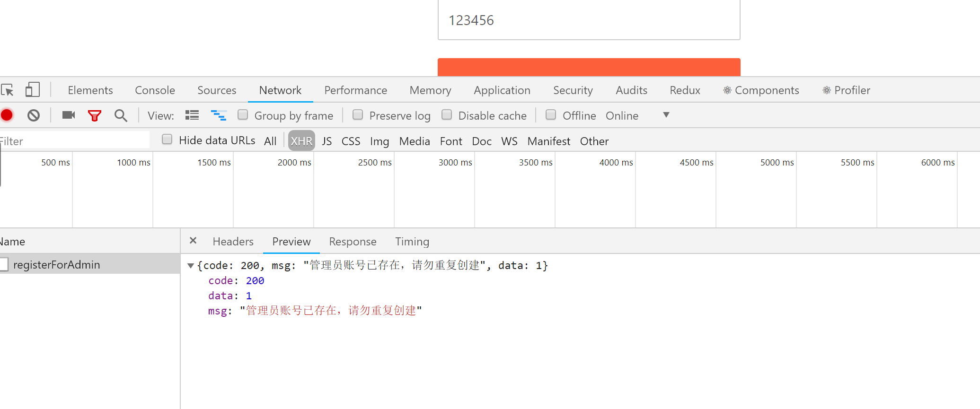Filter requests by All types
This screenshot has height=409, width=980.
tap(270, 141)
